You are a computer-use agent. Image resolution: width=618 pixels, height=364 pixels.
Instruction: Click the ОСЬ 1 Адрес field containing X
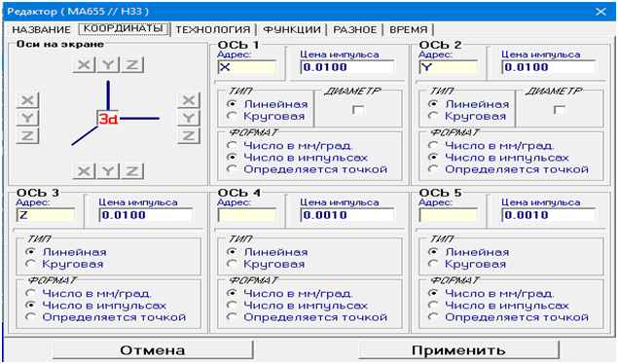(x=247, y=67)
